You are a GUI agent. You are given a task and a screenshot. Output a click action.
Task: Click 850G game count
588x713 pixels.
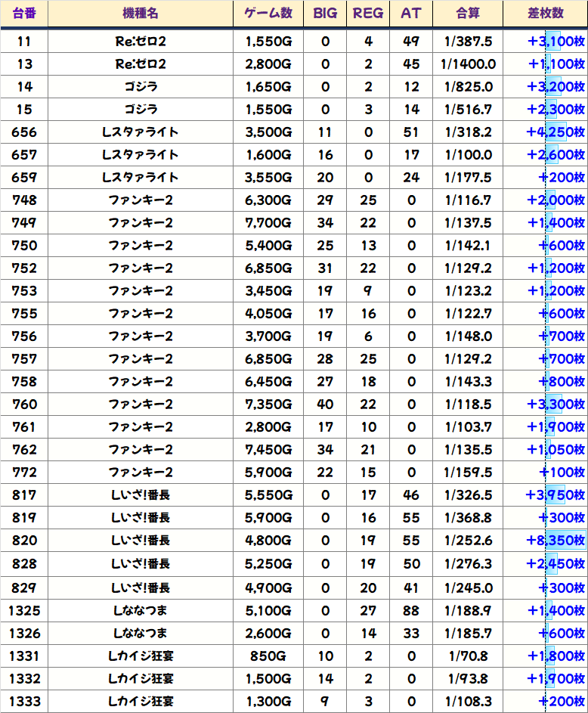click(x=268, y=656)
